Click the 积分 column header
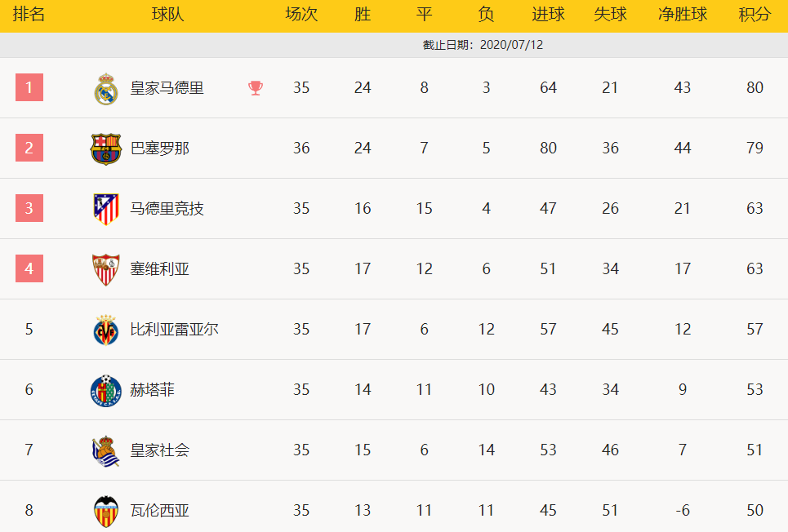The image size is (788, 532). pos(755,14)
